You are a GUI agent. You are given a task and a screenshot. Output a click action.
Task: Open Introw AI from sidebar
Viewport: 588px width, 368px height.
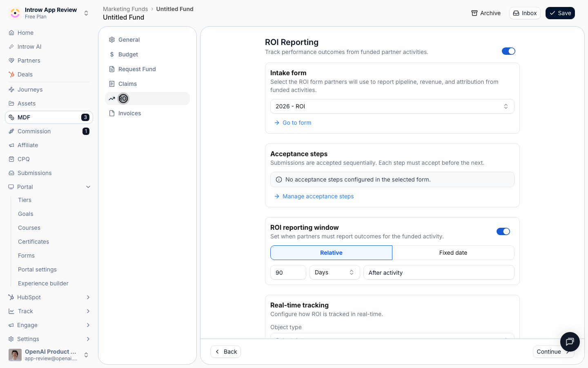49,47
